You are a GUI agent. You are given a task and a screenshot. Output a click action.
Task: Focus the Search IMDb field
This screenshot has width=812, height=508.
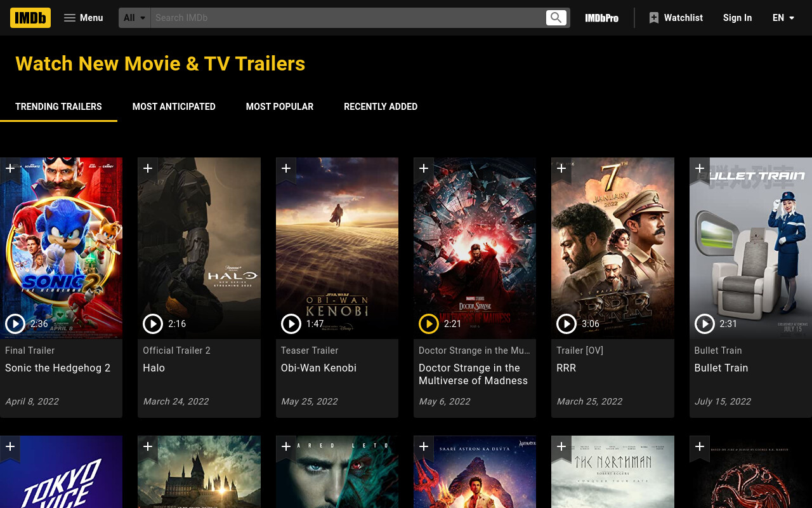[x=348, y=18]
